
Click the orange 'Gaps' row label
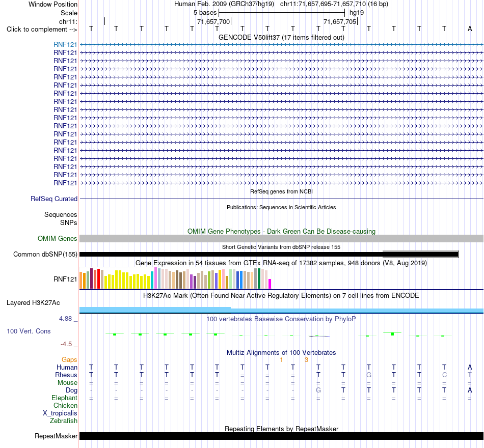tap(69, 360)
